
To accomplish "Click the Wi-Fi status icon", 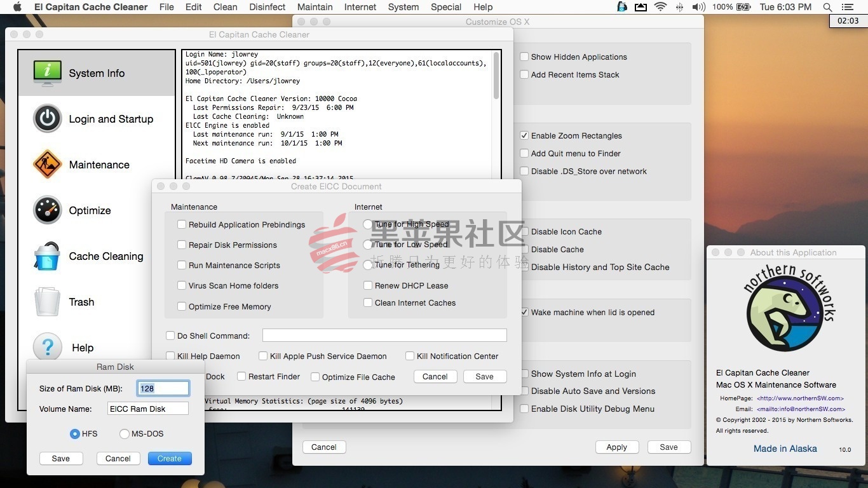I will 661,7.
